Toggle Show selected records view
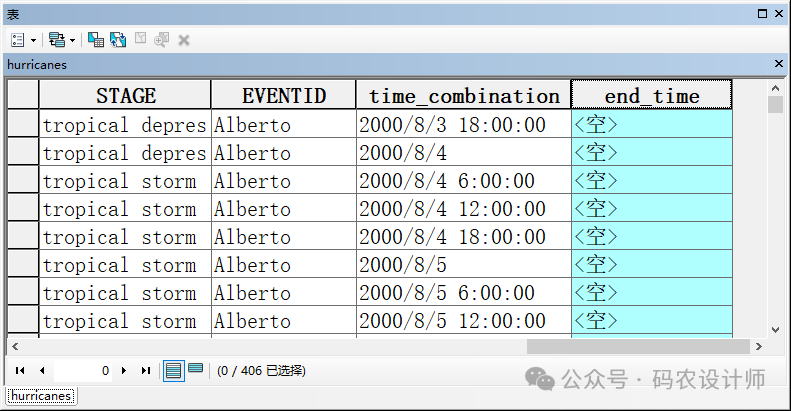This screenshot has height=411, width=791. click(195, 369)
